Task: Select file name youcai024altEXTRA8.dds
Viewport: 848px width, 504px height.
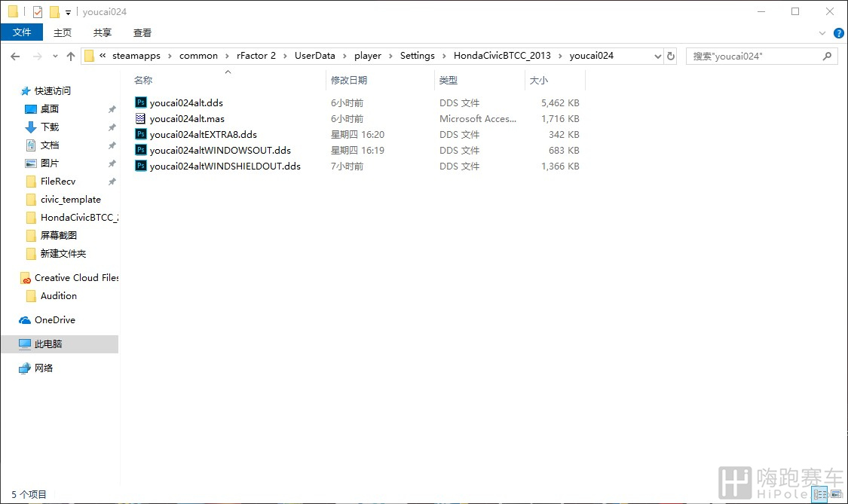Action: [x=204, y=134]
